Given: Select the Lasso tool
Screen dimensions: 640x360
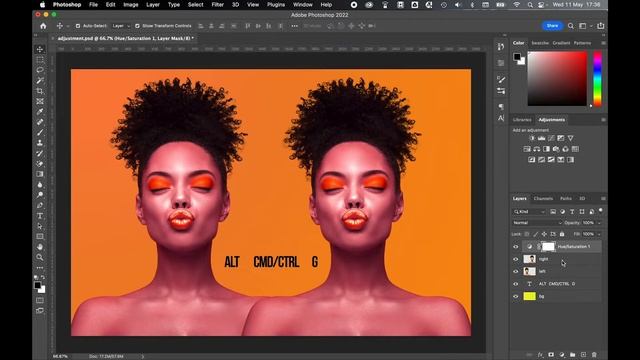Looking at the screenshot, I should (x=40, y=70).
